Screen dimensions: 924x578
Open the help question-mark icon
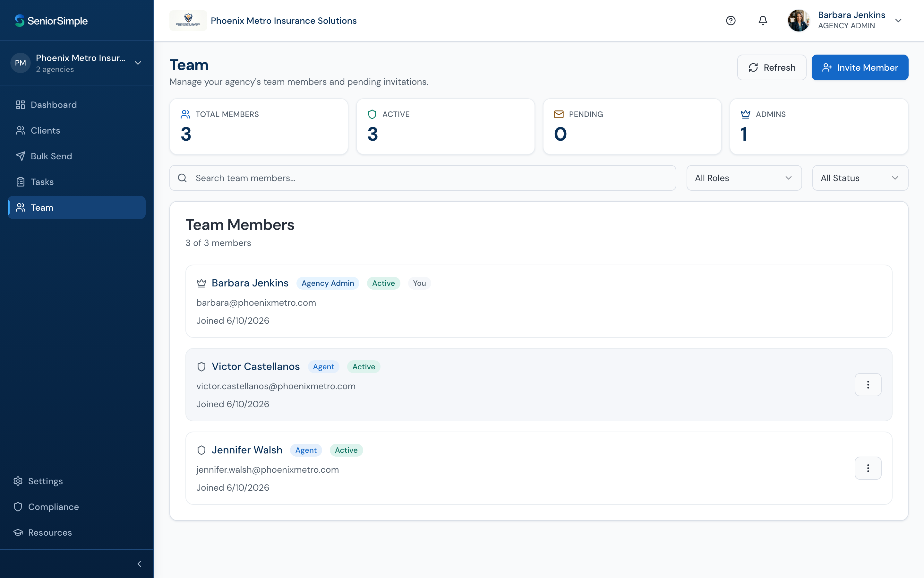pyautogui.click(x=731, y=21)
